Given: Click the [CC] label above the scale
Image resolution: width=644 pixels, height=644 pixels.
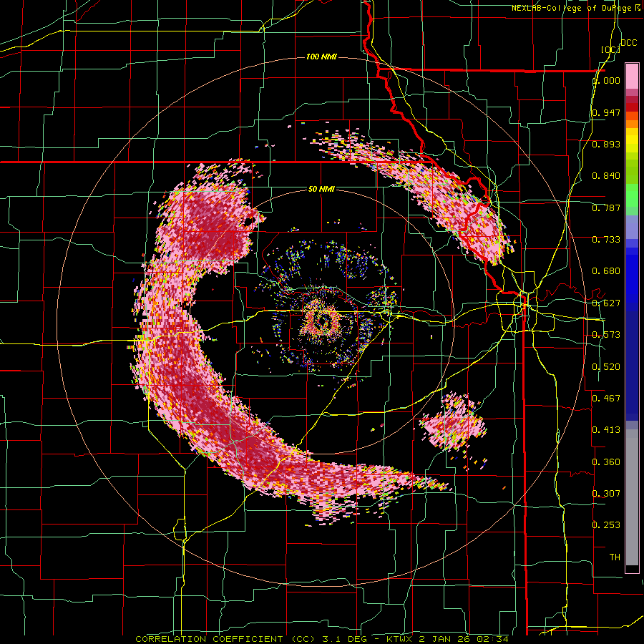Looking at the screenshot, I should click(610, 49).
